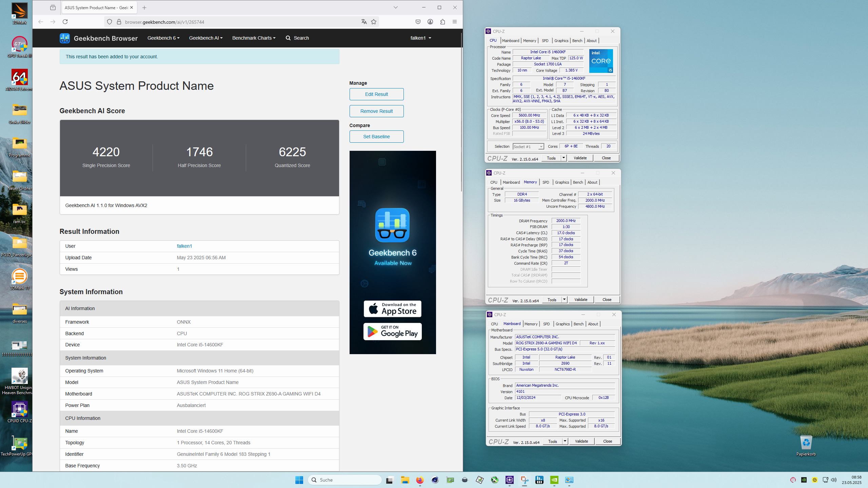Image resolution: width=868 pixels, height=488 pixels.
Task: Click the Geekbench nav Search field
Action: (x=297, y=38)
